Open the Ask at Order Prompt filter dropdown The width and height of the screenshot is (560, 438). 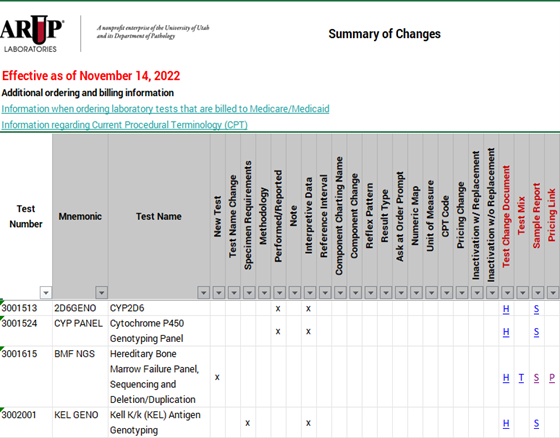pos(401,293)
